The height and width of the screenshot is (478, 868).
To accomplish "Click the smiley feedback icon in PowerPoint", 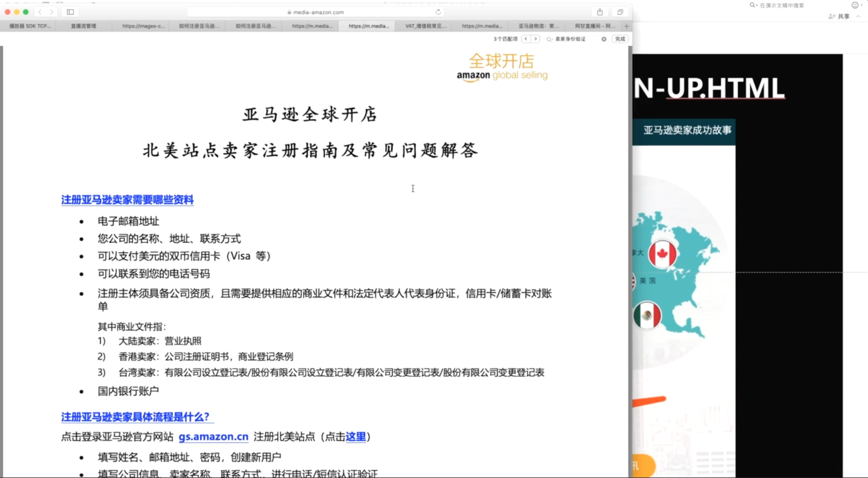I will (855, 5).
